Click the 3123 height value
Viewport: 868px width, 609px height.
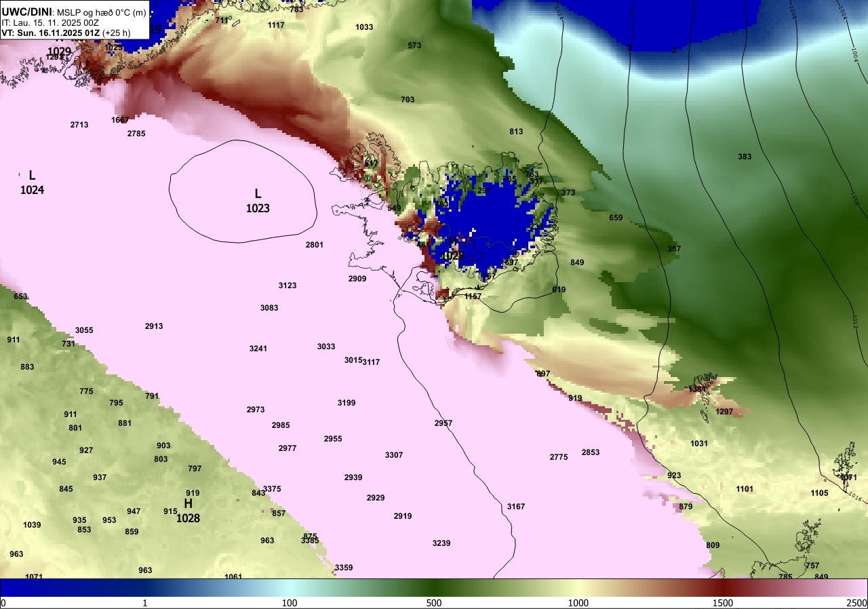click(x=288, y=286)
